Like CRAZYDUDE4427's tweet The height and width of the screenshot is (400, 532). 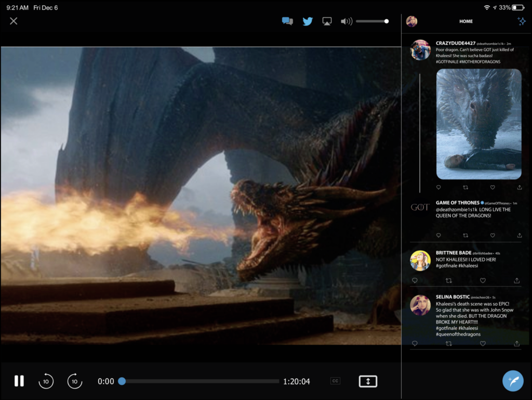493,187
